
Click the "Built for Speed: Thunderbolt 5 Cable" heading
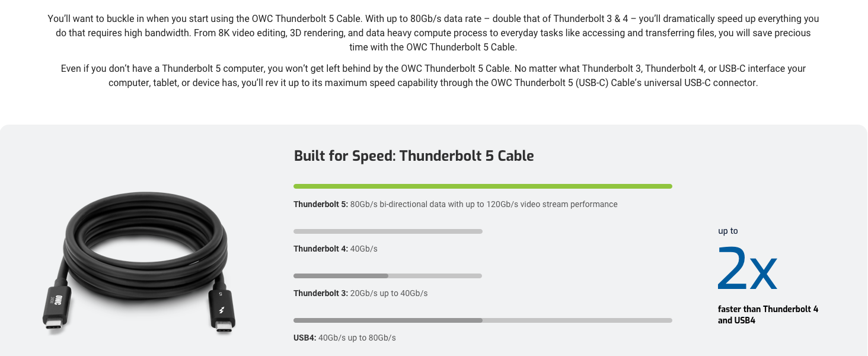click(414, 156)
